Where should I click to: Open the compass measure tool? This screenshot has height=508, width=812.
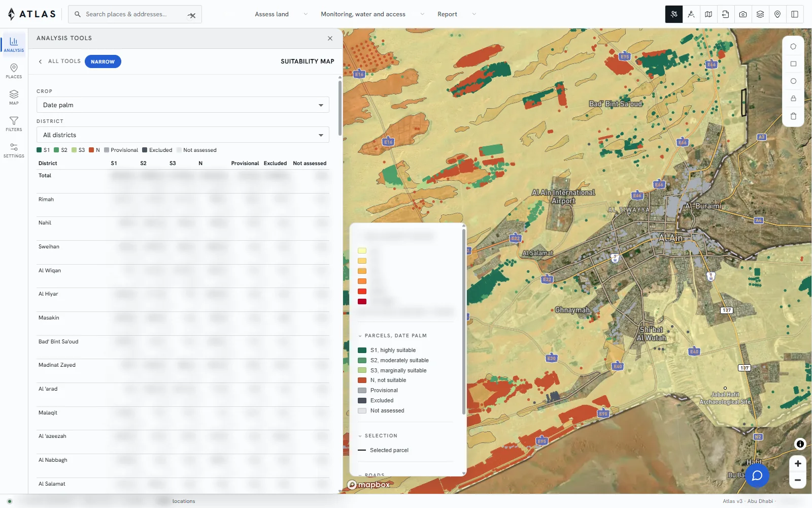tap(691, 14)
